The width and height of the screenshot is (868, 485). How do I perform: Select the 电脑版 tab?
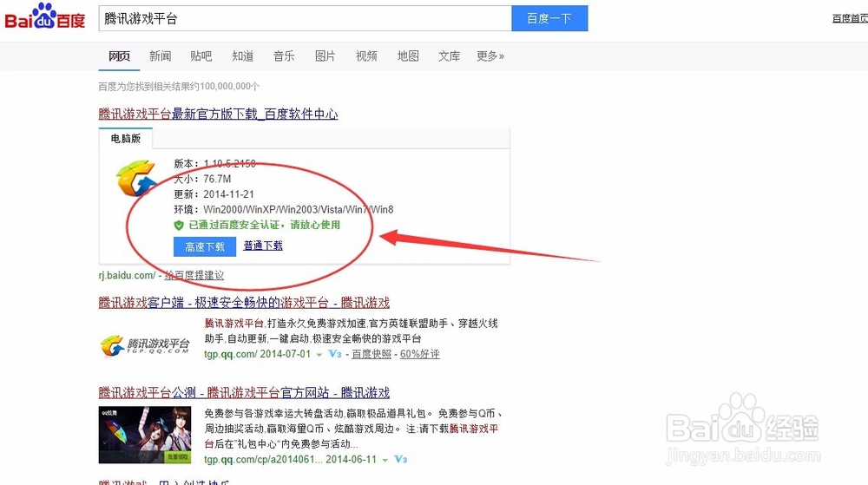coord(126,138)
